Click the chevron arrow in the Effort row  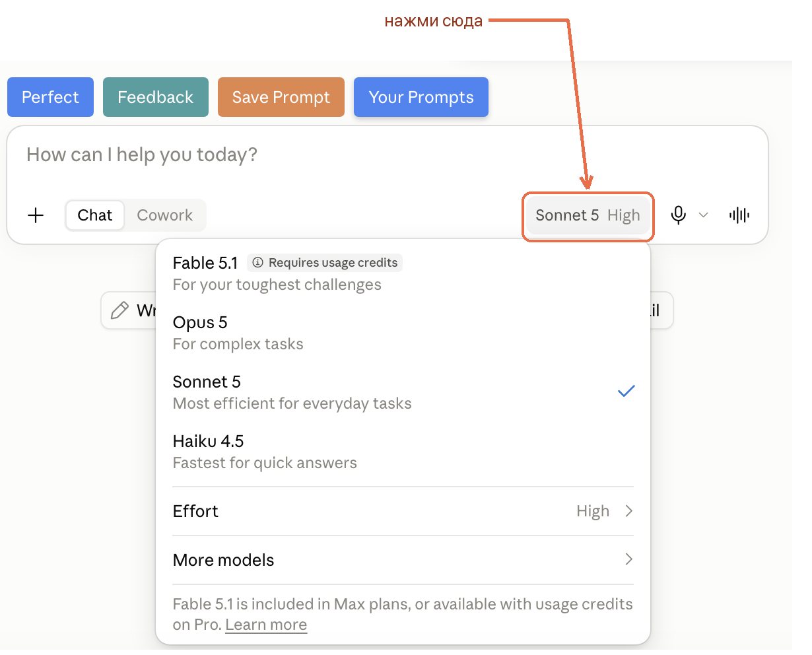[628, 511]
